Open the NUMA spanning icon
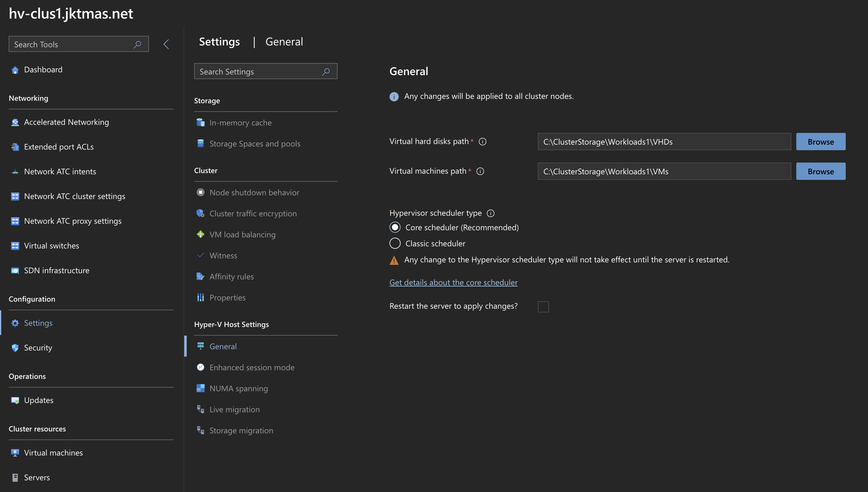Viewport: 868px width, 492px height. click(x=200, y=388)
